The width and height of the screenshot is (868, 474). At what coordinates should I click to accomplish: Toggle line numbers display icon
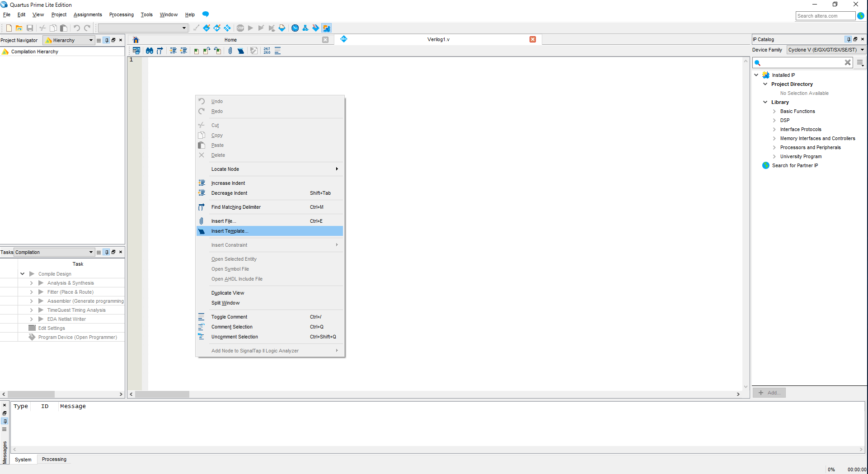(267, 51)
